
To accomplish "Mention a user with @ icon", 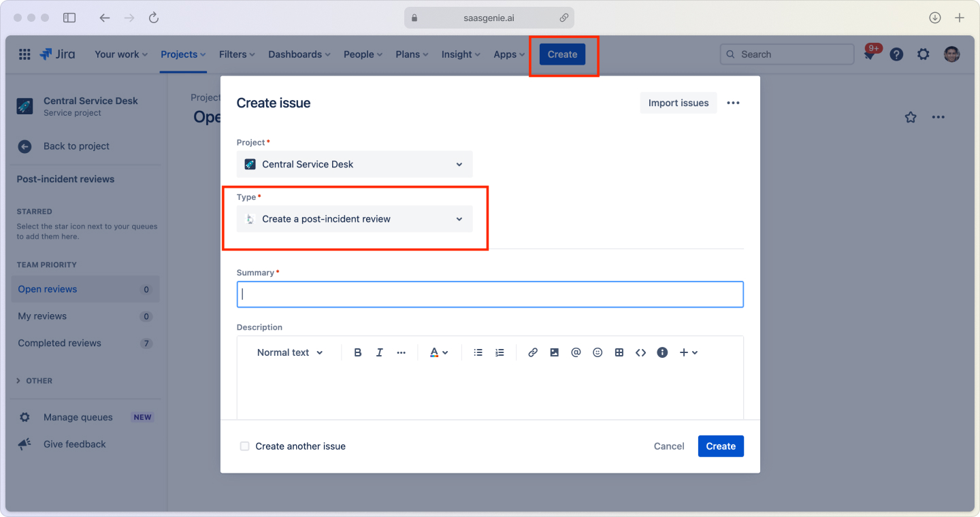I will [576, 352].
